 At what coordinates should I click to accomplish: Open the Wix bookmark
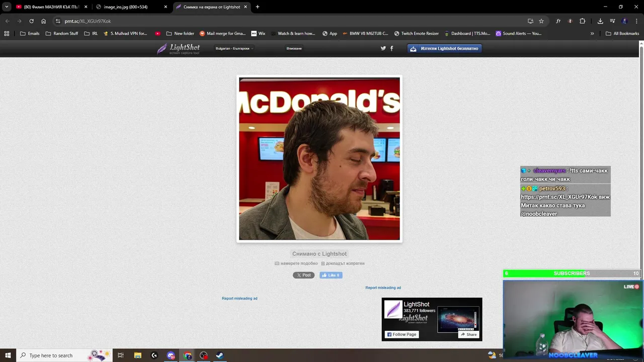258,34
